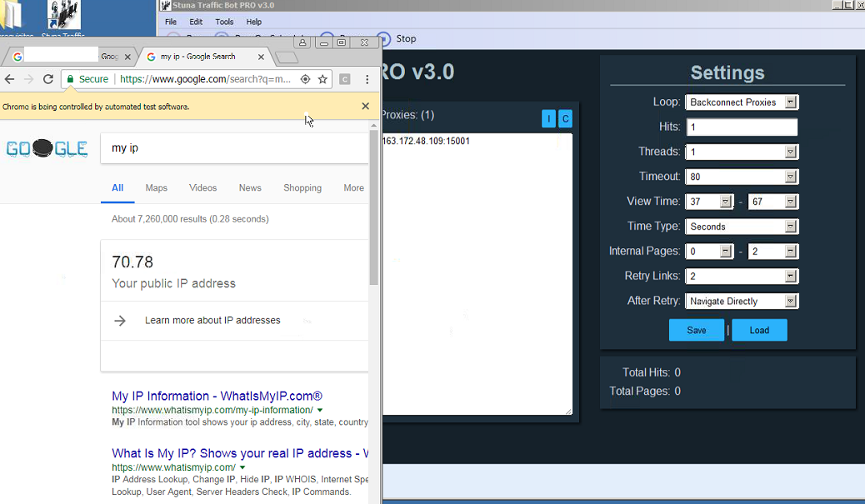Click the 70.78 public IP address text
865x504 pixels.
coord(132,262)
